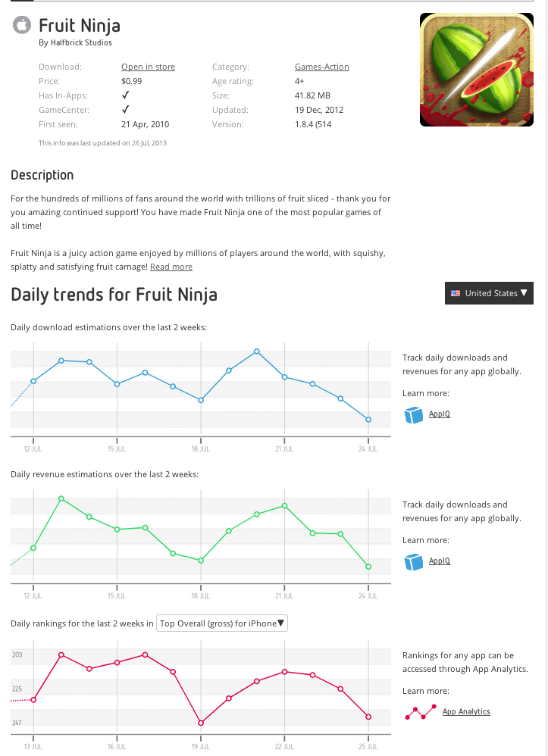Click the Apple platform icon beside Fruit Ninja
This screenshot has width=548, height=756.
(22, 27)
